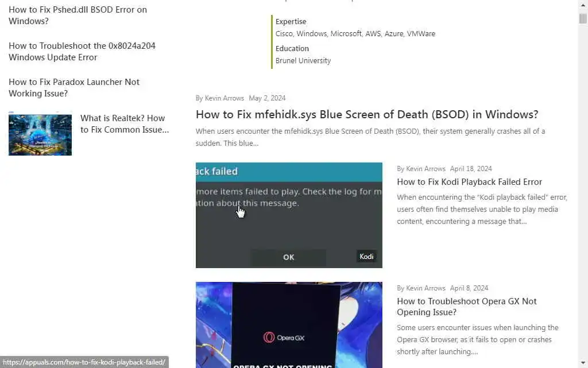Click Kevin Arrows author name above Kodi article
Viewport: 588px width, 368px height.
pos(425,169)
